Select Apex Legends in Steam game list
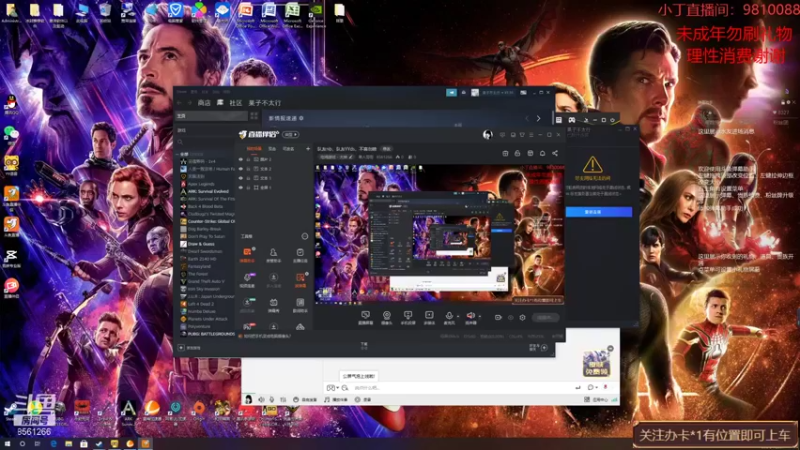The height and width of the screenshot is (450, 800). pyautogui.click(x=202, y=184)
